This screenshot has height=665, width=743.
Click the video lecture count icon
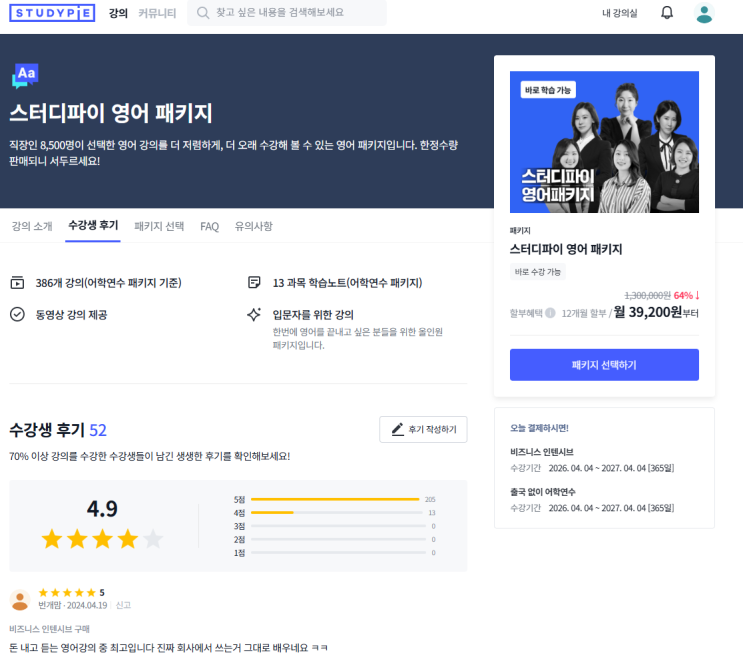pos(18,283)
